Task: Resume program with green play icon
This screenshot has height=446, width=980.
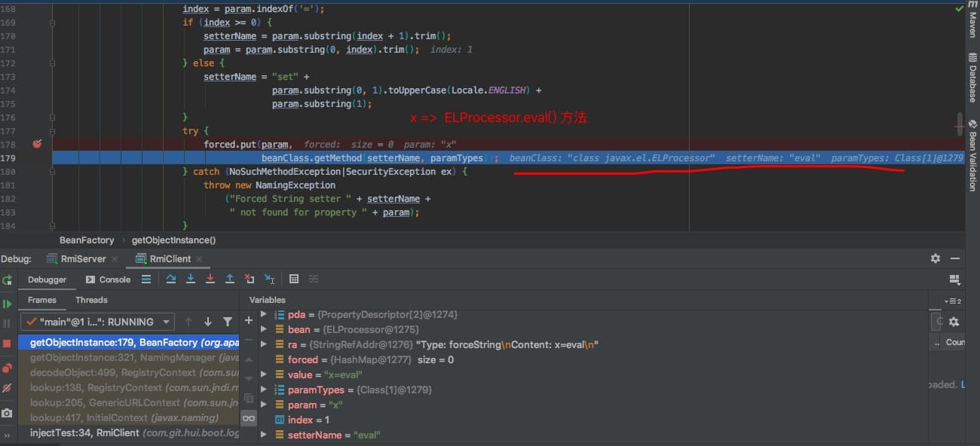Action: pyautogui.click(x=8, y=304)
